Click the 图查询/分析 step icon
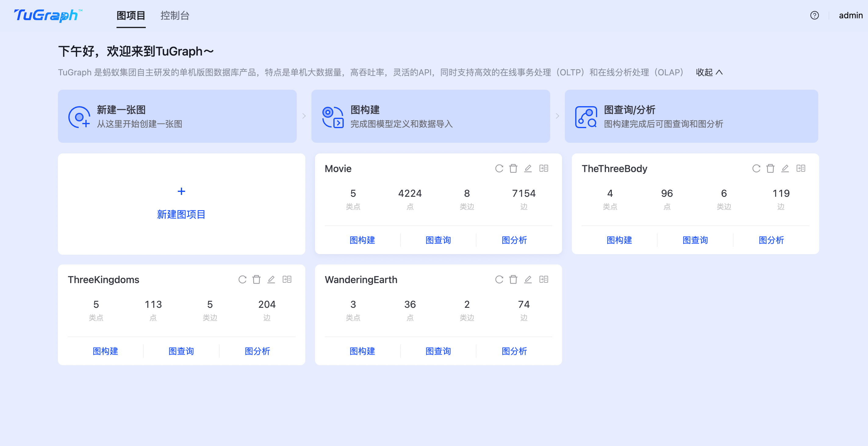This screenshot has height=446, width=868. [586, 117]
